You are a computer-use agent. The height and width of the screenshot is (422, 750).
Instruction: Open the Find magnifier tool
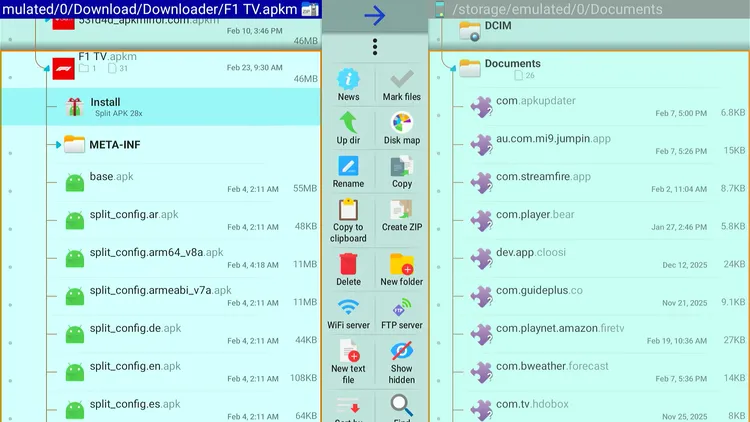(x=402, y=407)
